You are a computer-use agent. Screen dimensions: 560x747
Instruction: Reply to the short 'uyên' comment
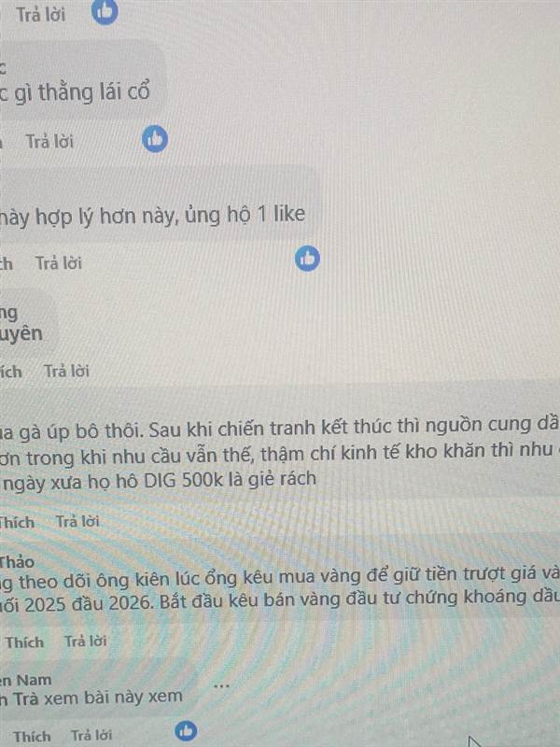pos(66,371)
